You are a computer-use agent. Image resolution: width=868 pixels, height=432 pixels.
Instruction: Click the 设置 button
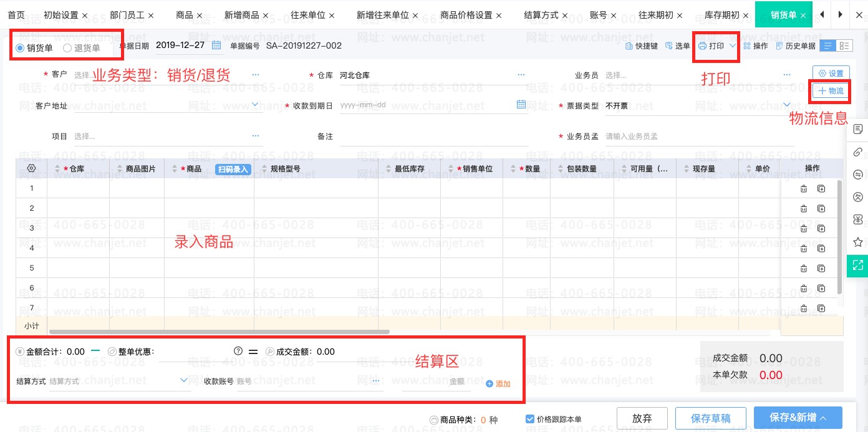[831, 73]
